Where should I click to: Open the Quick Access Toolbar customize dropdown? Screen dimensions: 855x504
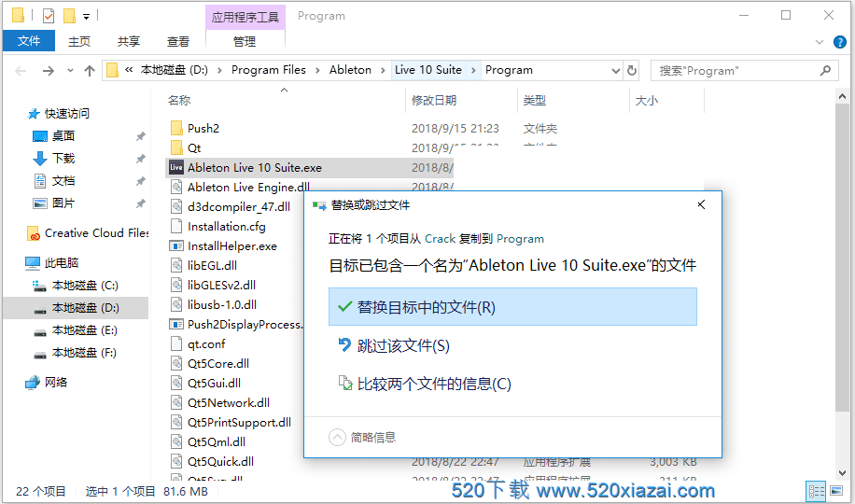coord(87,16)
